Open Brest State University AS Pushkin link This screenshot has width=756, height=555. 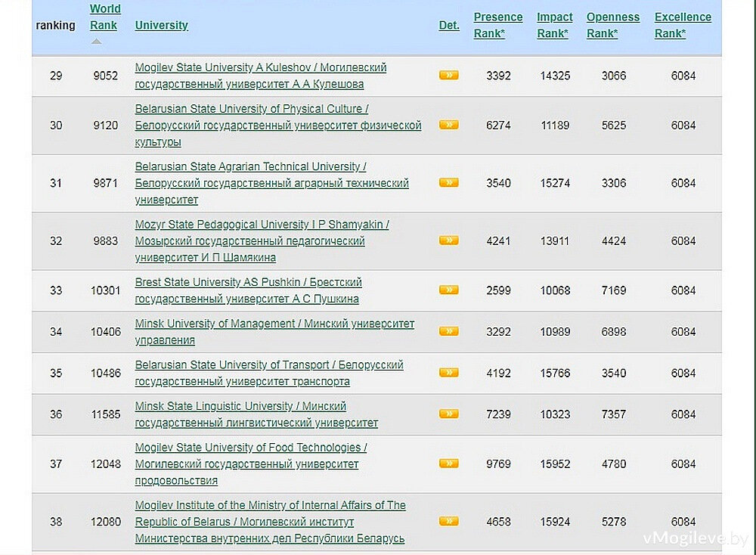(x=248, y=291)
